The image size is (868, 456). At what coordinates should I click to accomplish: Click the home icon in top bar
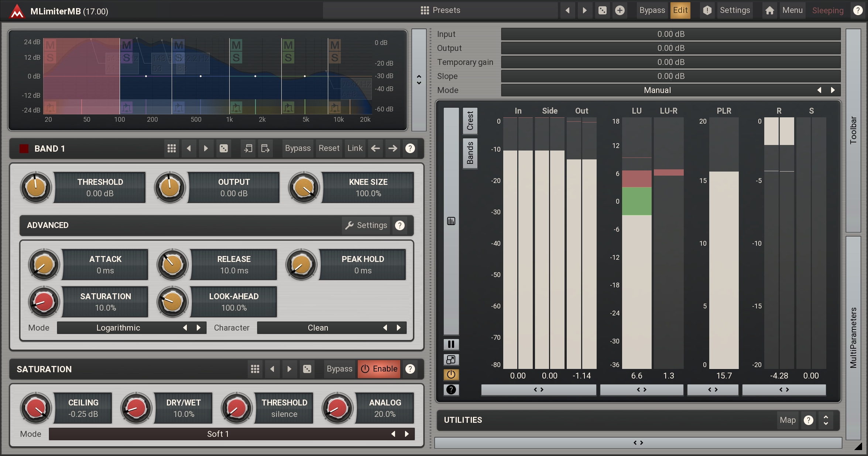coord(770,10)
